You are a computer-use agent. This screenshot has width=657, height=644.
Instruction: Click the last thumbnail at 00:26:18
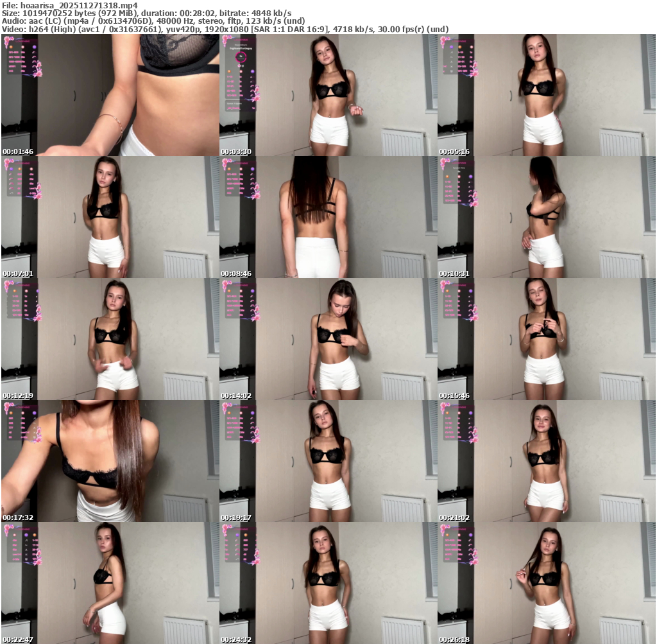(546, 583)
